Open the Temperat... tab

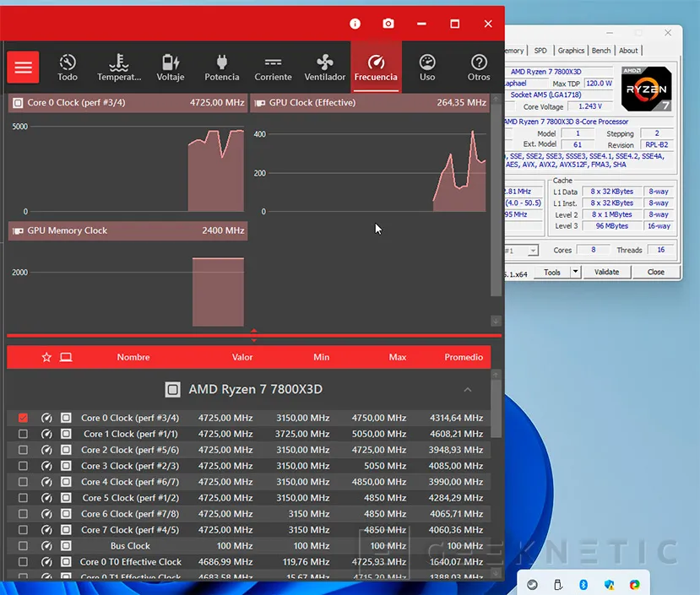point(119,68)
